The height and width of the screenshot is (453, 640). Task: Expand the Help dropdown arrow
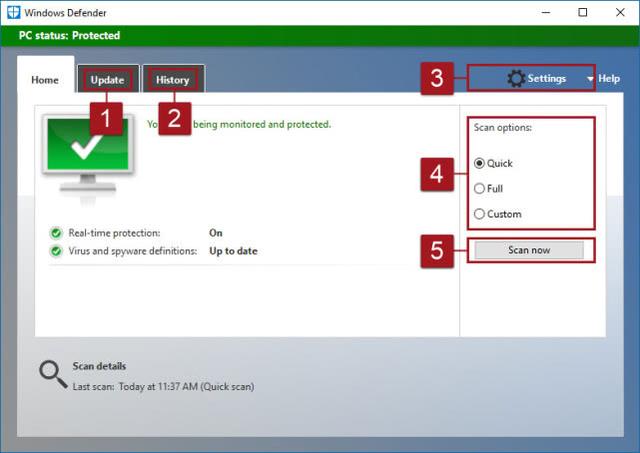point(590,79)
